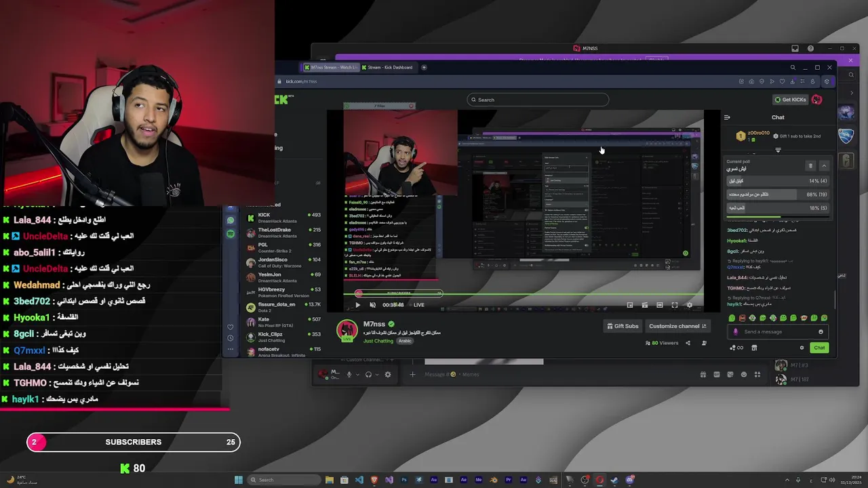This screenshot has height=488, width=868.
Task: Open a new browser tab
Action: point(424,67)
